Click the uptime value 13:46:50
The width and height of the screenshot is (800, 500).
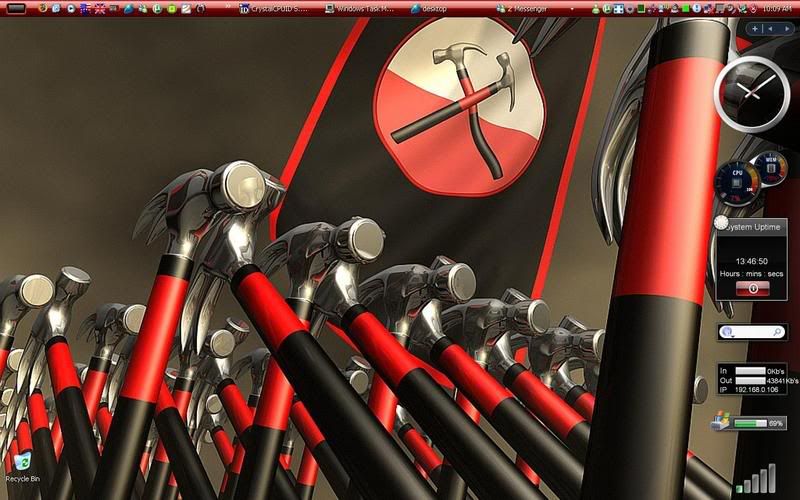752,261
